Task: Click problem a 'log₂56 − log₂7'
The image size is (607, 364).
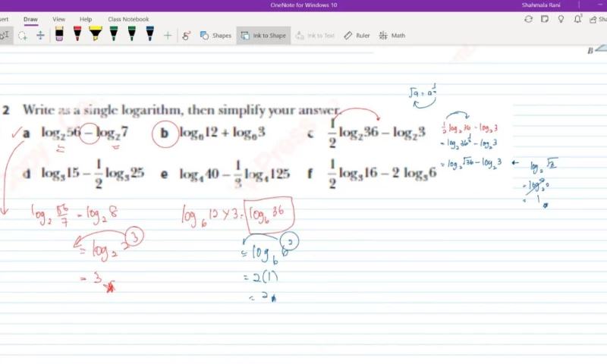Action: [84, 133]
